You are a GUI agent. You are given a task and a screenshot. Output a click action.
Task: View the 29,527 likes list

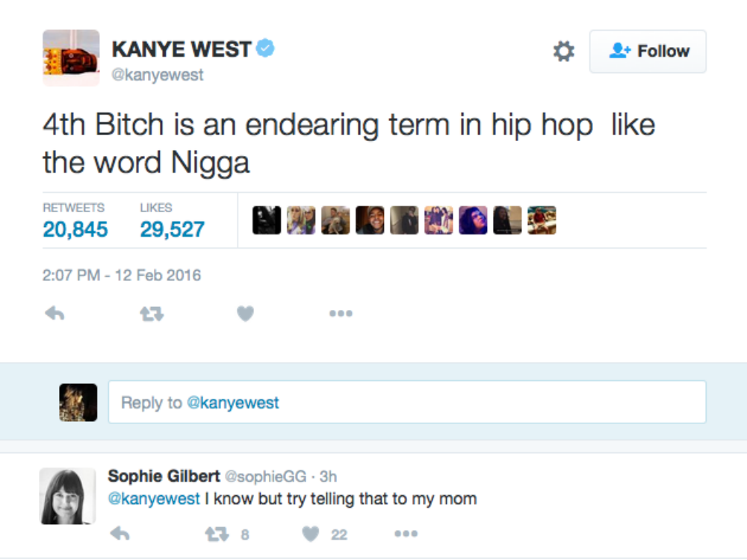172,229
